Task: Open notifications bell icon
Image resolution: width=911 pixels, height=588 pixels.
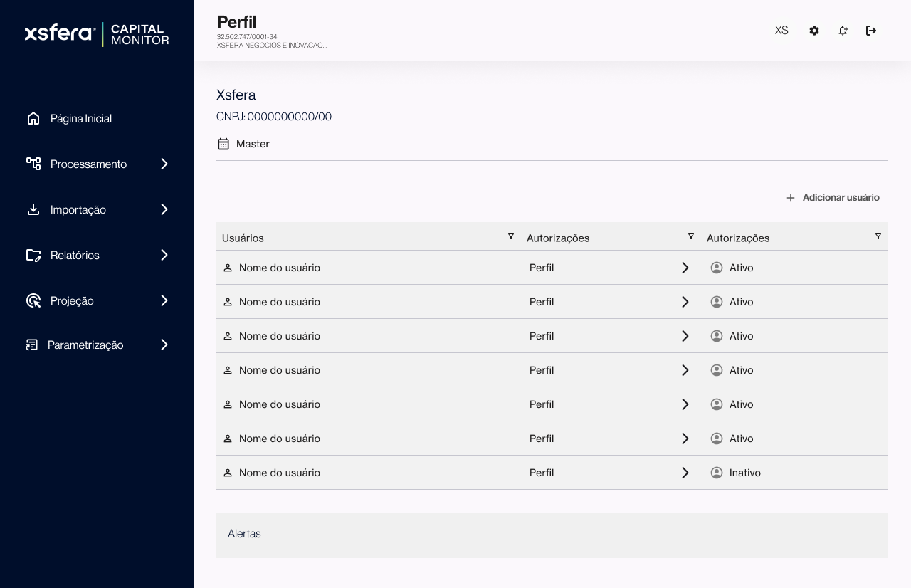Action: click(843, 31)
